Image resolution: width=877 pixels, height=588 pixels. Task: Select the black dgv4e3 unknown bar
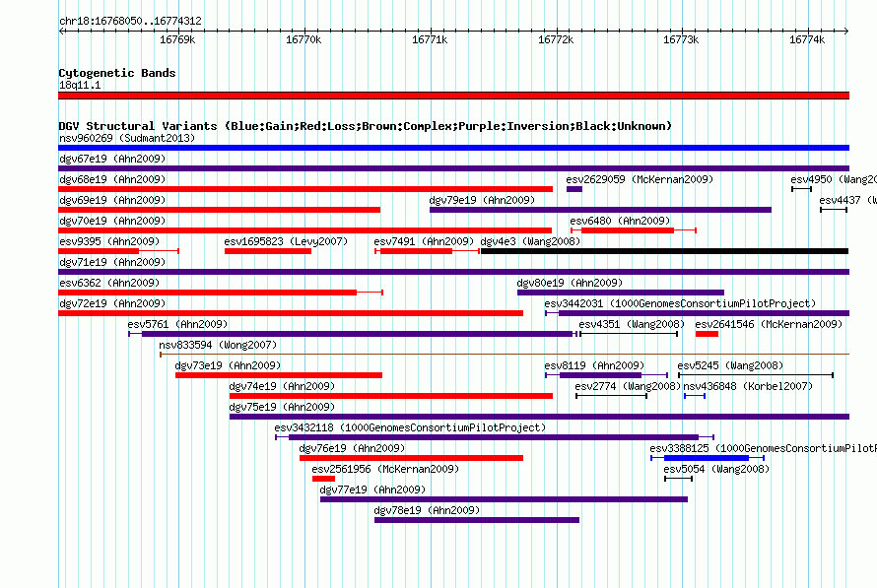664,251
